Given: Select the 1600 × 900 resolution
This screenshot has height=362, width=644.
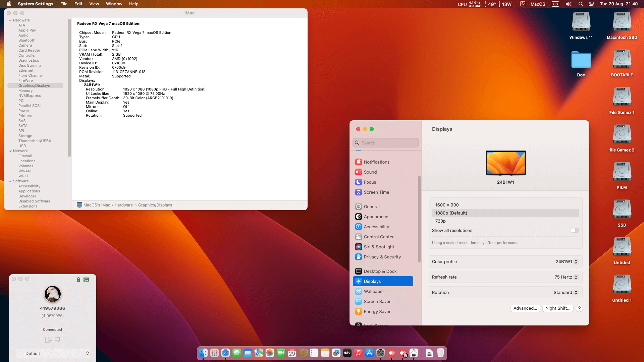Looking at the screenshot, I should click(447, 205).
